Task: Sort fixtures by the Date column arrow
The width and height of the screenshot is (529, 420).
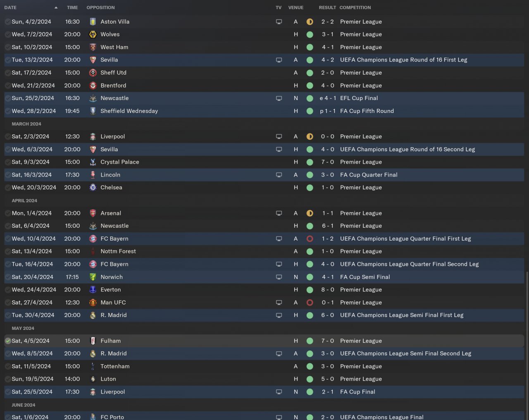Action: coord(56,7)
